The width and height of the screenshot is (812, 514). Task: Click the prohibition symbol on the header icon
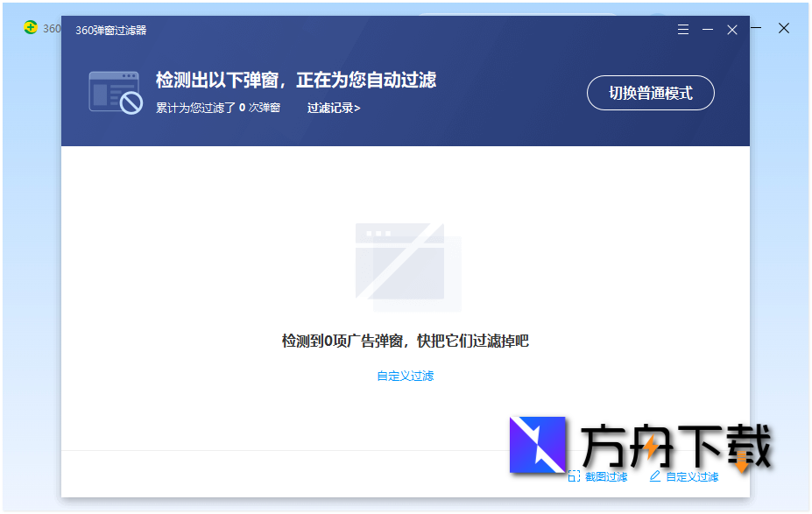[x=133, y=102]
